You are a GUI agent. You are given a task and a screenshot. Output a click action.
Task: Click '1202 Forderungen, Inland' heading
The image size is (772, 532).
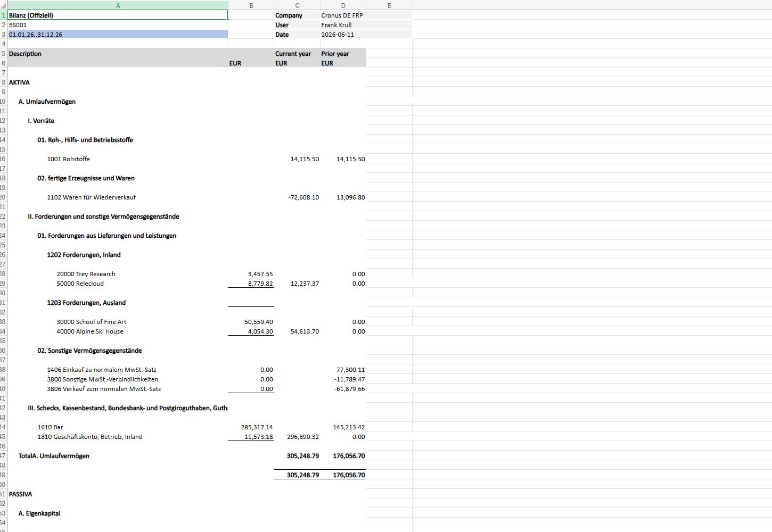pyautogui.click(x=84, y=255)
